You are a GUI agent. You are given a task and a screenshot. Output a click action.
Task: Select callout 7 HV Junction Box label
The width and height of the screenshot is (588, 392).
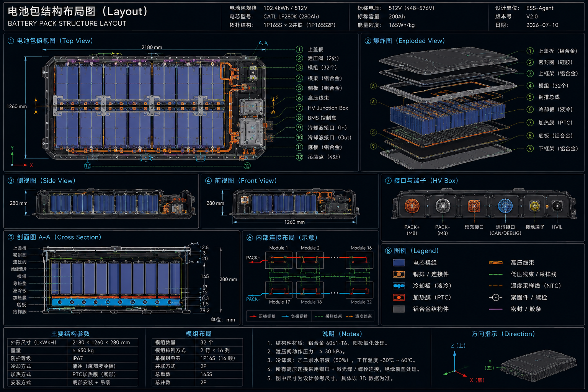(328, 108)
